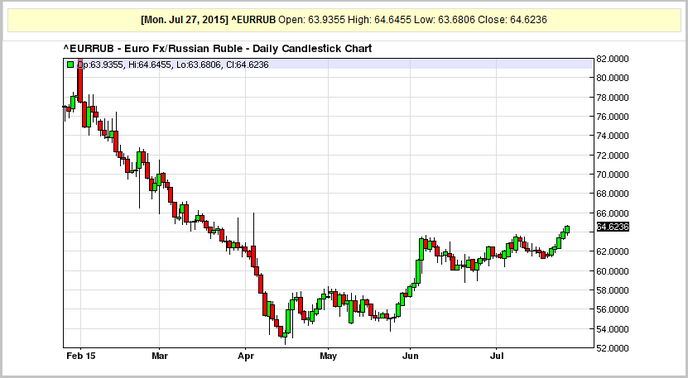Click the May date axis label
Screen dimensions: 688x378
point(328,356)
